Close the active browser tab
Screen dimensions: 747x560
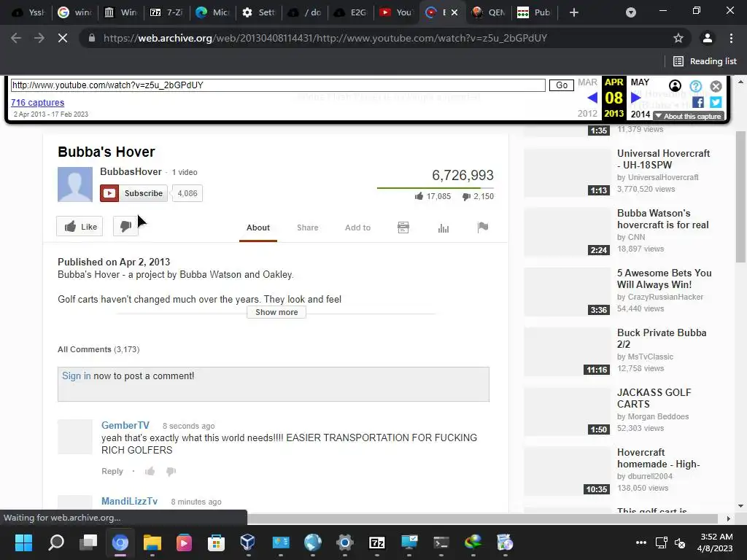tap(454, 12)
